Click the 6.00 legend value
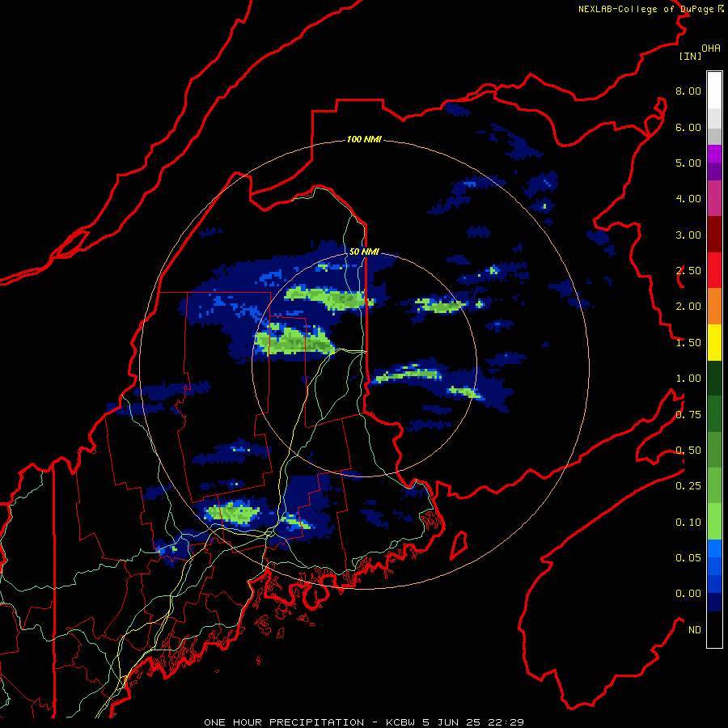 coord(688,127)
